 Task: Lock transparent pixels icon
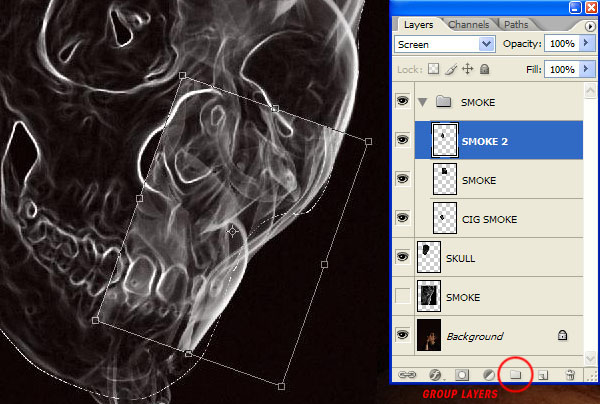pos(433,69)
